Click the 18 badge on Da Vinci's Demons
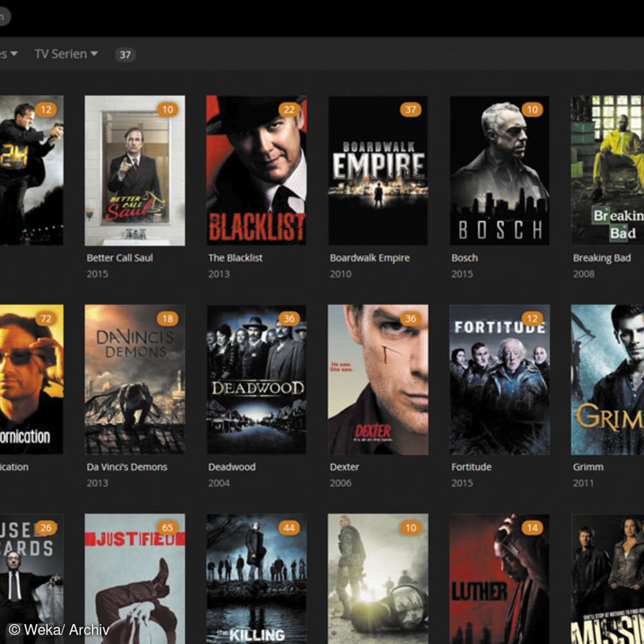Image resolution: width=644 pixels, height=644 pixels. [167, 319]
